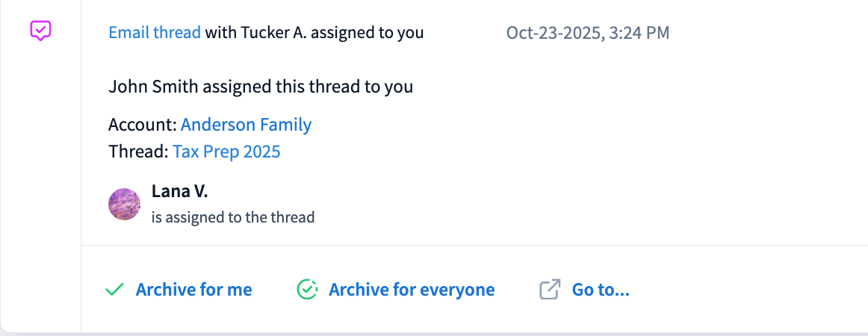Open Lana V.'s profile avatar

click(125, 204)
